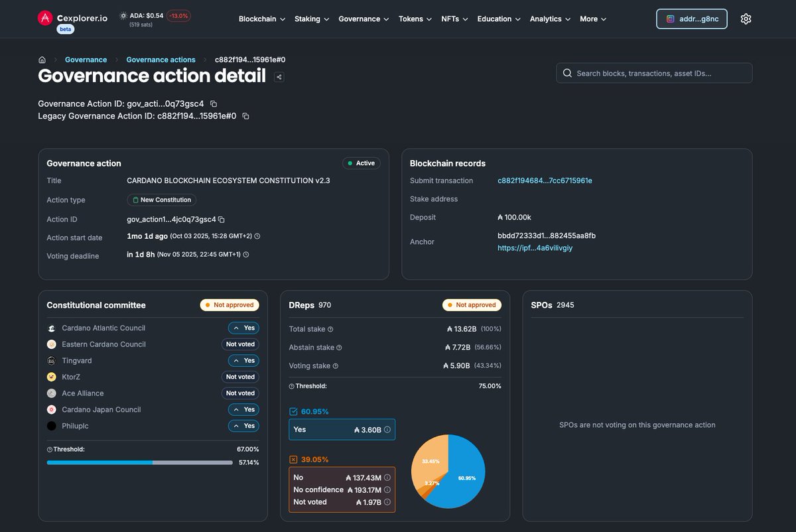Open the Blockchain dropdown menu
Screen dimensions: 796x532
(x=262, y=19)
